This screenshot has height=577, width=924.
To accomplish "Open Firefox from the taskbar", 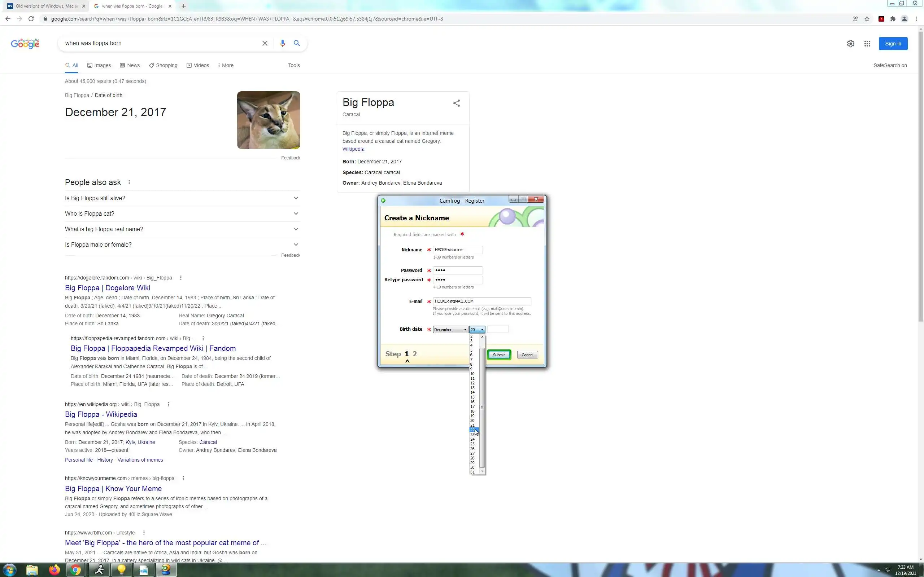I will click(x=54, y=570).
